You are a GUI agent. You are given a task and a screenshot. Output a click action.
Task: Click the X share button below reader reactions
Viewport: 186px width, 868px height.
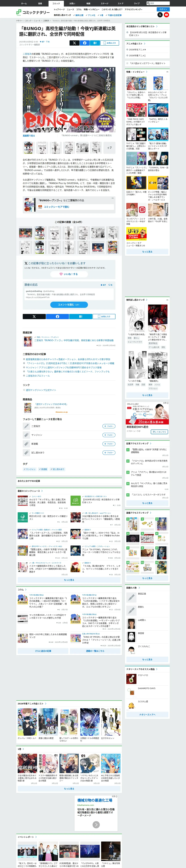pyautogui.click(x=34, y=316)
